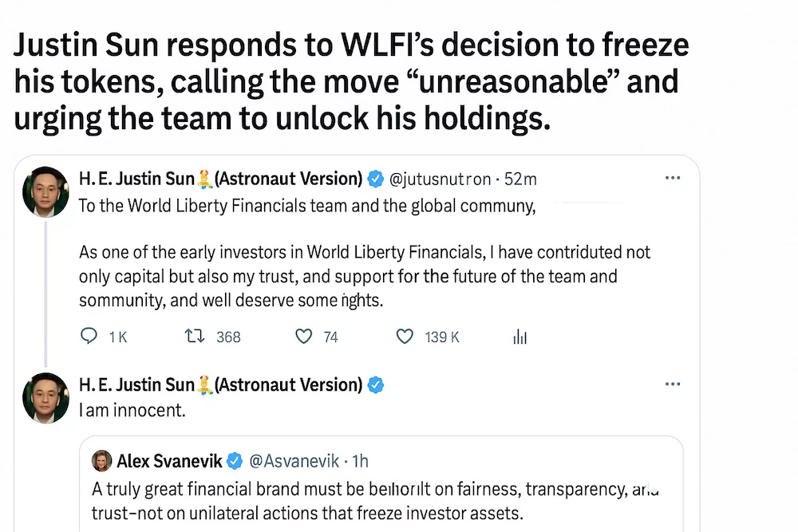The height and width of the screenshot is (532, 798).
Task: View the first tweet's analytics bar chart icon
Action: click(519, 337)
